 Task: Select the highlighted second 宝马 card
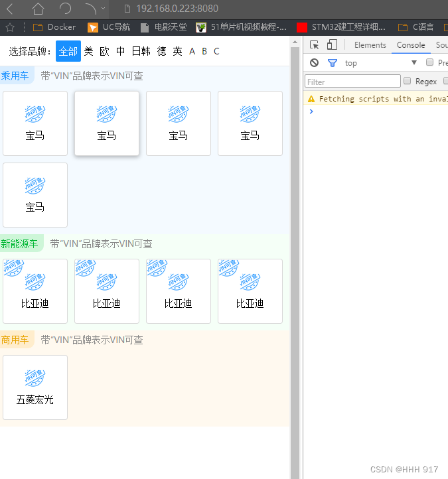tap(107, 123)
